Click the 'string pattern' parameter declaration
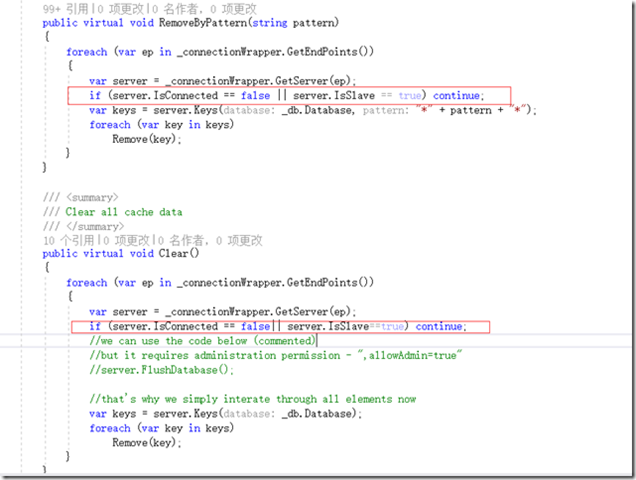 coord(294,23)
